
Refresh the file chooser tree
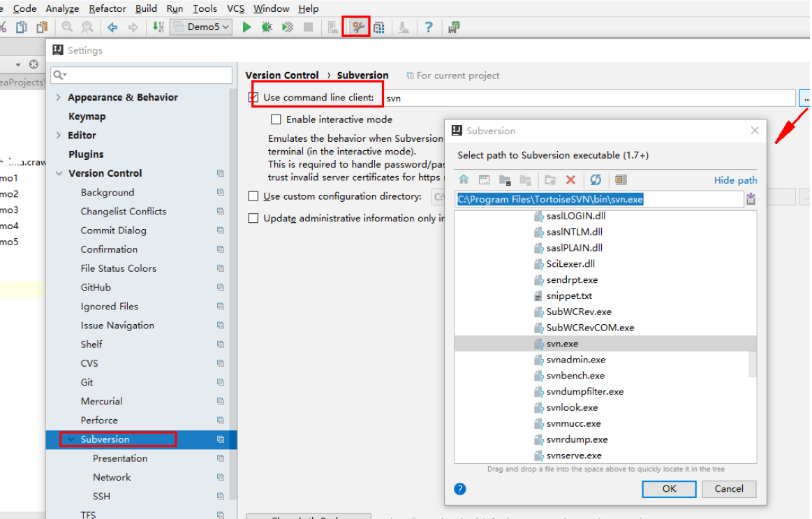[x=596, y=180]
